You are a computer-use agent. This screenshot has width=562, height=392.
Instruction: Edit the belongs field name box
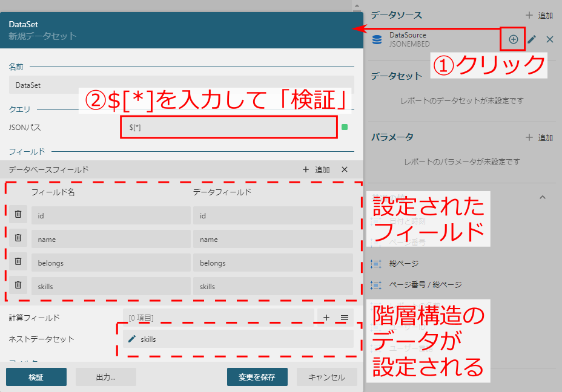pos(111,263)
